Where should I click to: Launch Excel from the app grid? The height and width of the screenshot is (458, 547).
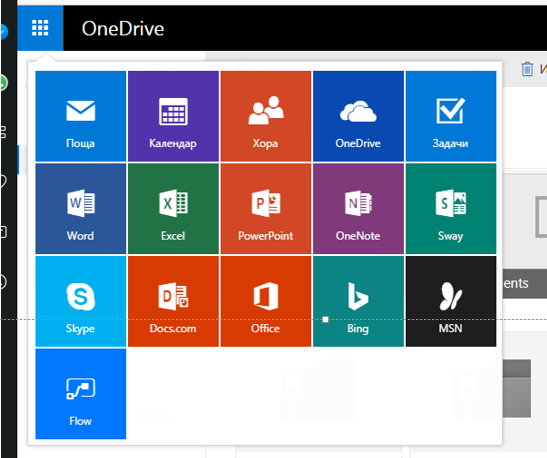(173, 209)
